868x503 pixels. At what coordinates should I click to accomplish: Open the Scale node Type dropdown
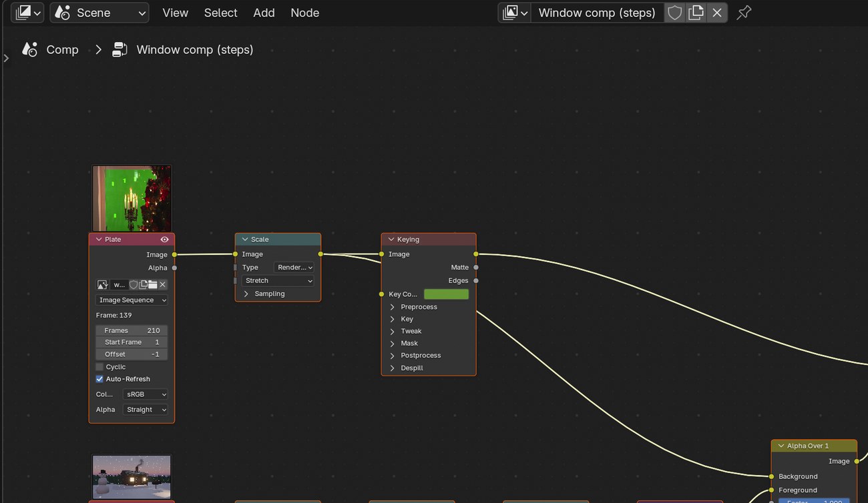293,268
